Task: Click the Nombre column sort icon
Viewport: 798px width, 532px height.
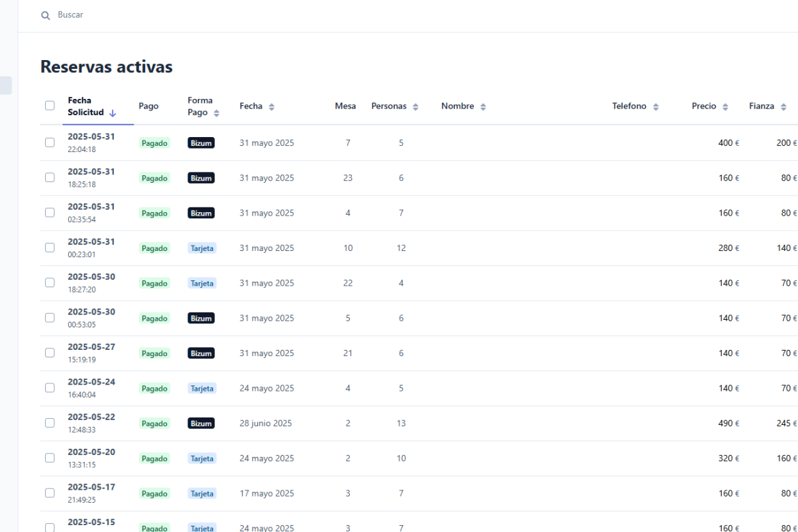Action: tap(483, 107)
